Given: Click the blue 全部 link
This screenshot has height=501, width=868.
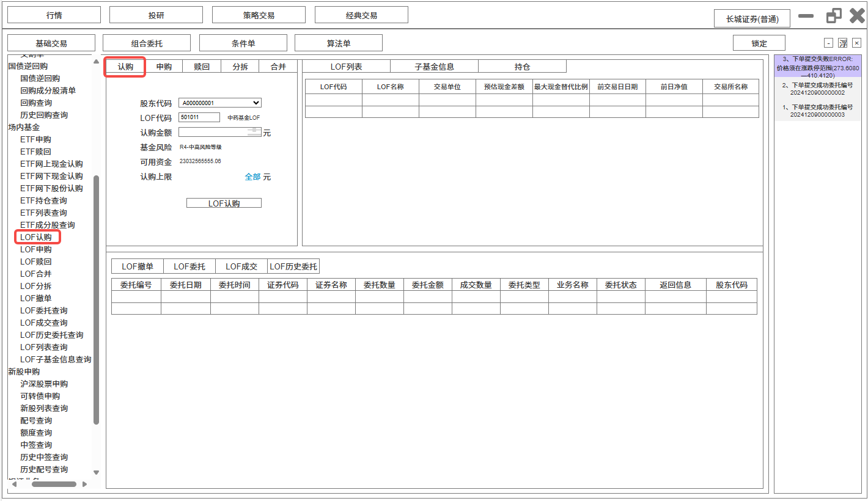Looking at the screenshot, I should pyautogui.click(x=252, y=177).
